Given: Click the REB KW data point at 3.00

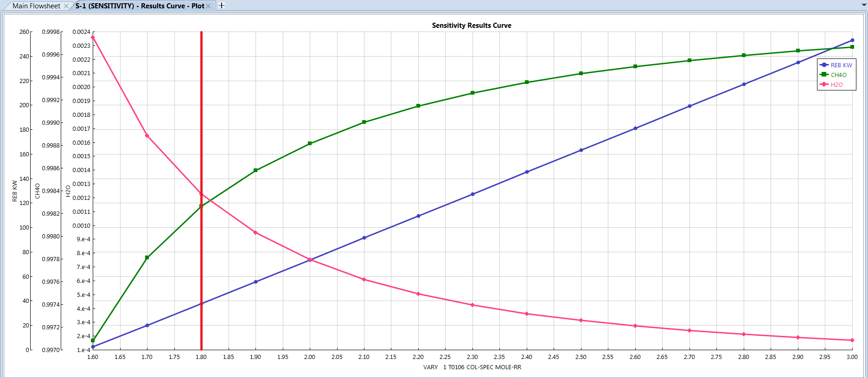Looking at the screenshot, I should (x=852, y=40).
